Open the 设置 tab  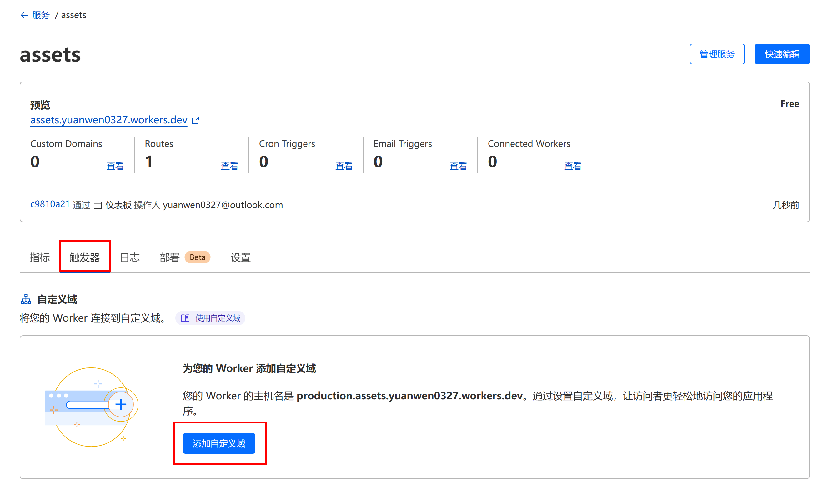click(x=240, y=257)
